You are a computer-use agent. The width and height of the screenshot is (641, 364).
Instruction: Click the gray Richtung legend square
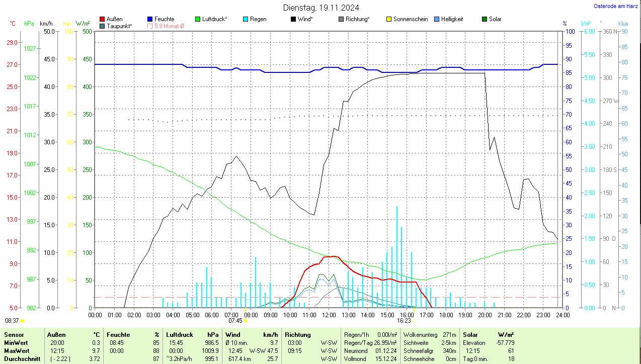pos(341,19)
